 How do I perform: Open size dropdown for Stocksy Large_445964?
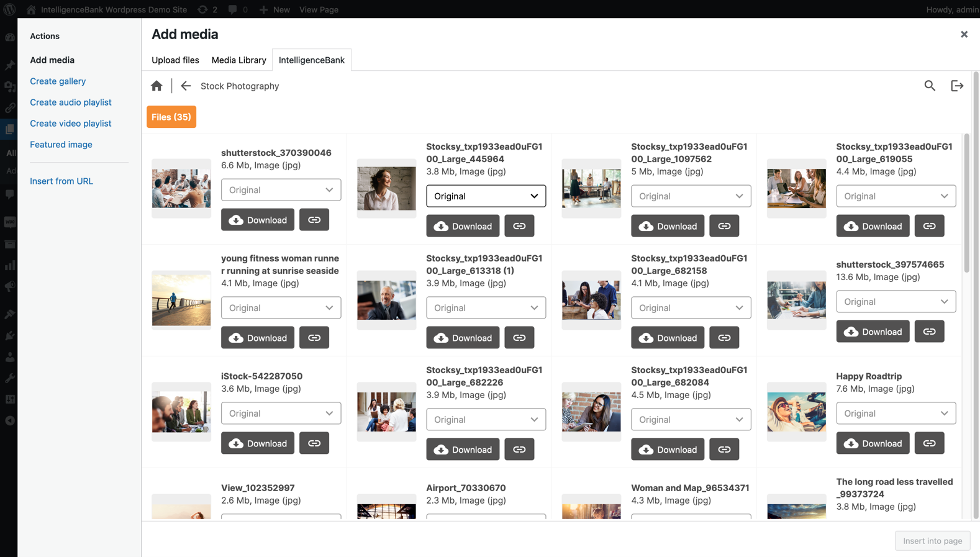[486, 196]
